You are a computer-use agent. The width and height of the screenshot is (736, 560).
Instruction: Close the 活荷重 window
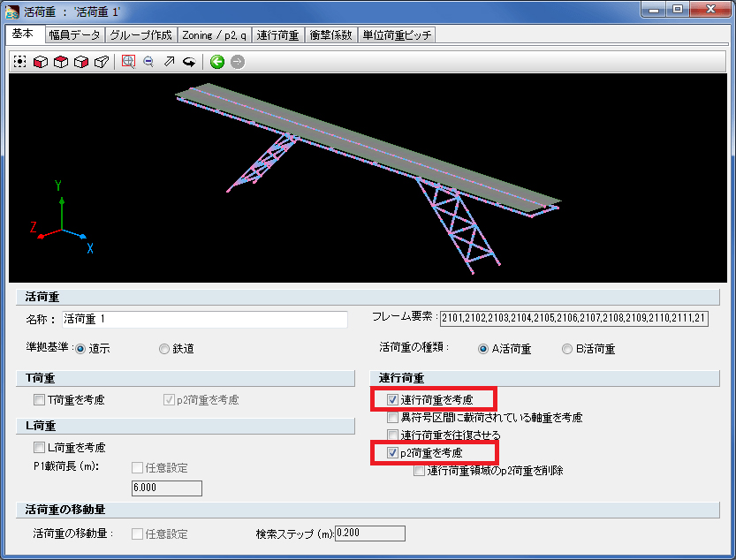710,9
